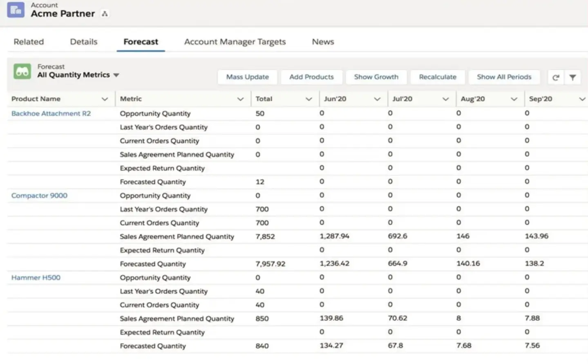Click Hammer Sales Agreement total 850
588x364 pixels.
(262, 319)
